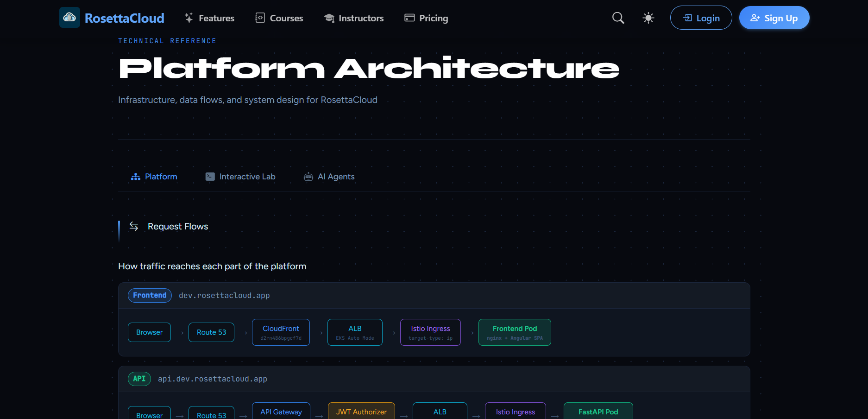Screen dimensions: 868x419
Task: Click the Frontend Pod node
Action: pos(515,332)
